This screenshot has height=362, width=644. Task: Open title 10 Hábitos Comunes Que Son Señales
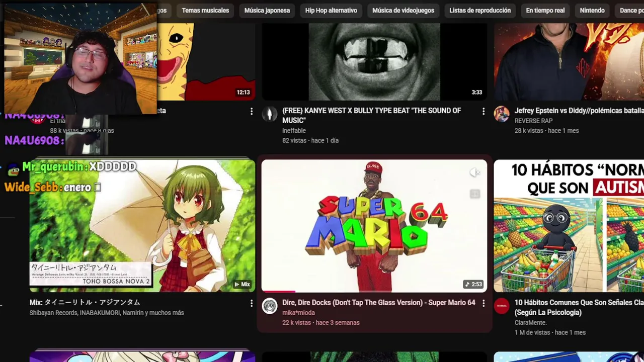(579, 307)
